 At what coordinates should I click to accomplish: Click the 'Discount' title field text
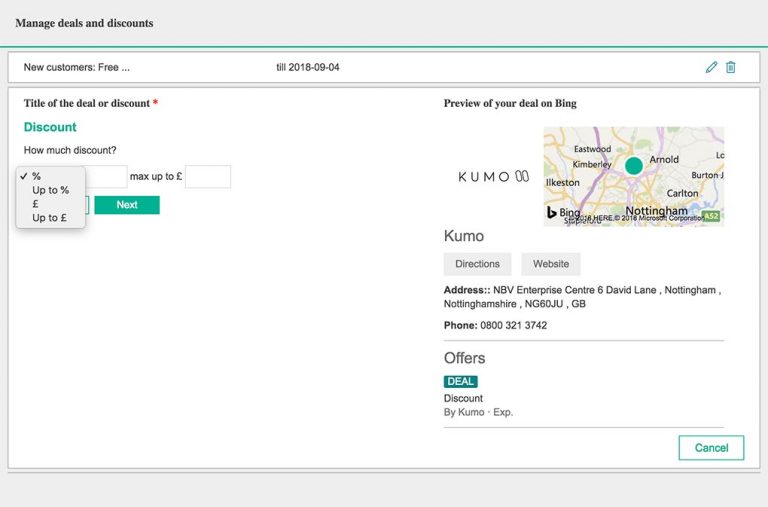click(x=50, y=127)
